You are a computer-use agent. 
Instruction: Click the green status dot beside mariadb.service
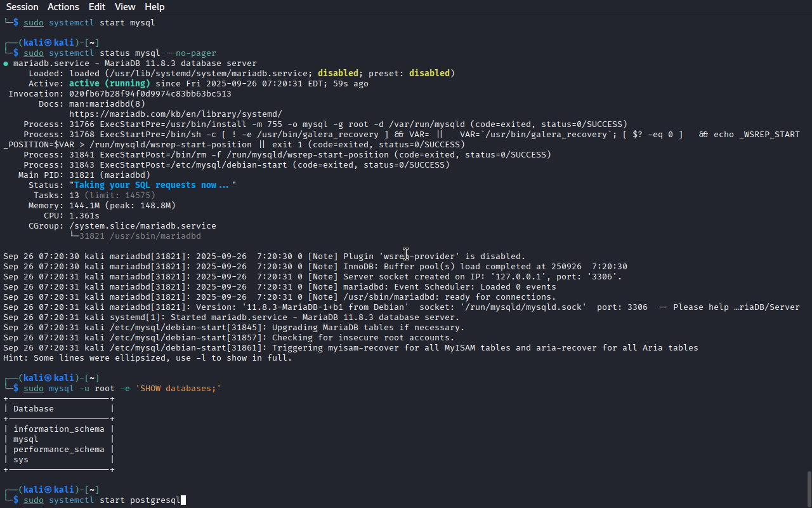pyautogui.click(x=6, y=63)
